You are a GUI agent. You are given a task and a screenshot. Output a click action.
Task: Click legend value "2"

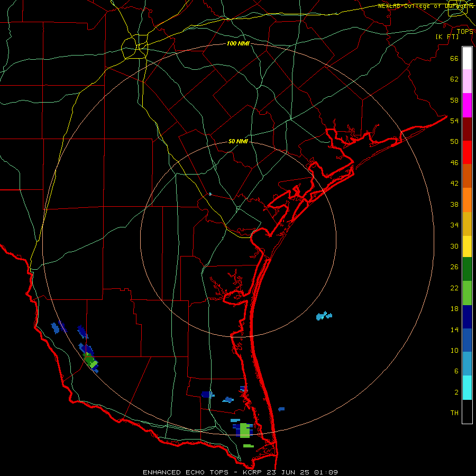pyautogui.click(x=456, y=392)
